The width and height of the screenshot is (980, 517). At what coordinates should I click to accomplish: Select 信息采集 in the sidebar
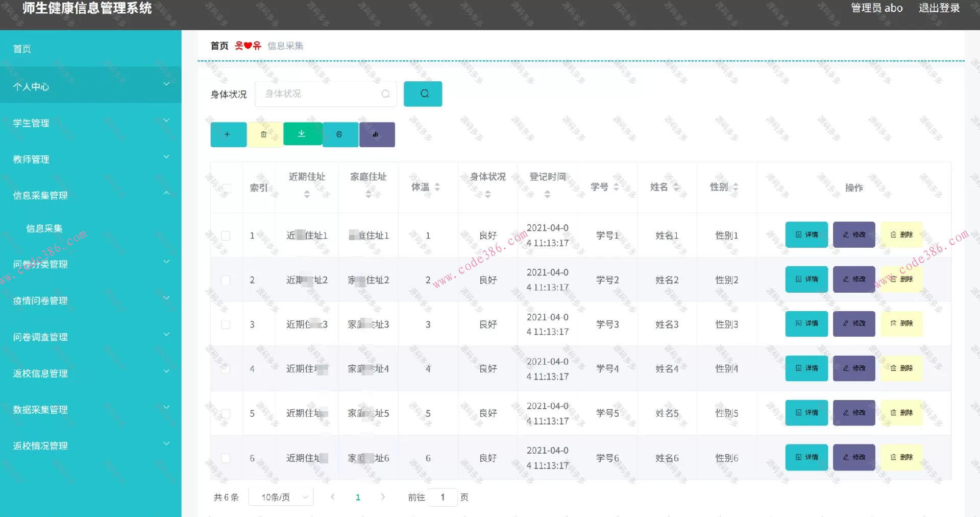click(x=44, y=228)
